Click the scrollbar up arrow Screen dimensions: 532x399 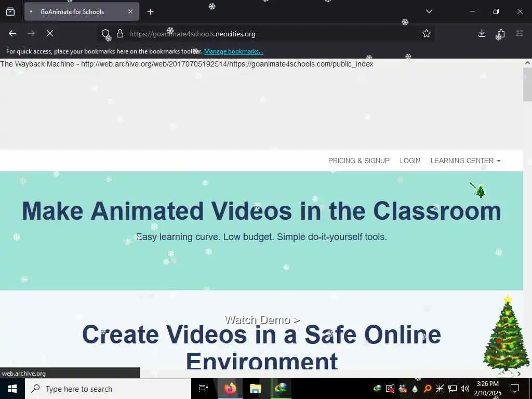527,63
